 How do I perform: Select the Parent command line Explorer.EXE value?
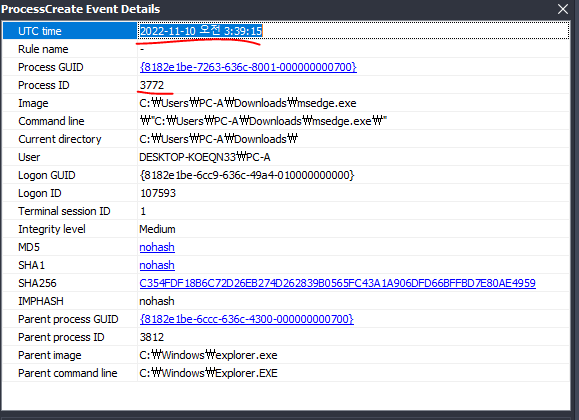208,373
